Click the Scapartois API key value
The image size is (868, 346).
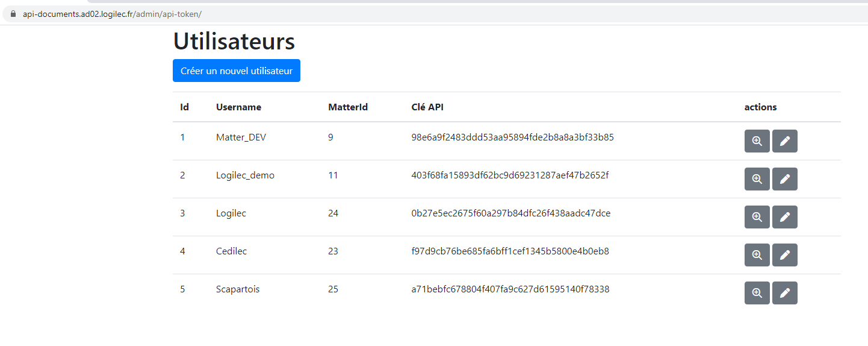pyautogui.click(x=510, y=289)
